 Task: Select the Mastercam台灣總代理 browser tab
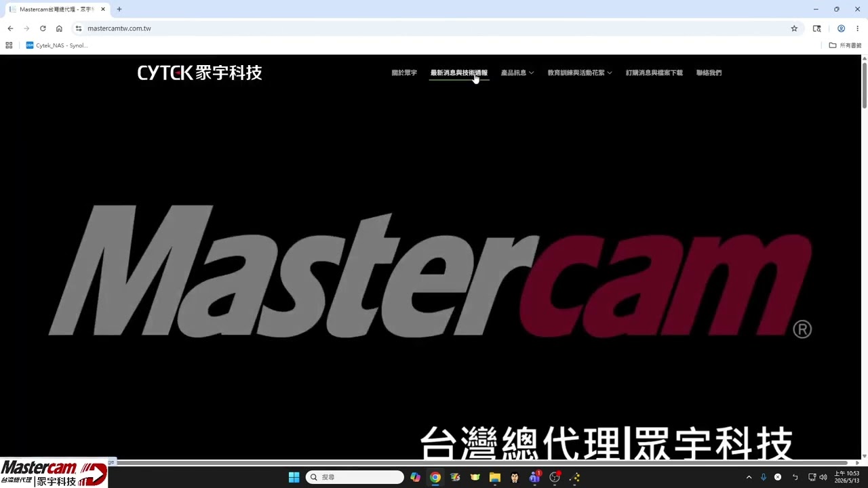point(57,9)
